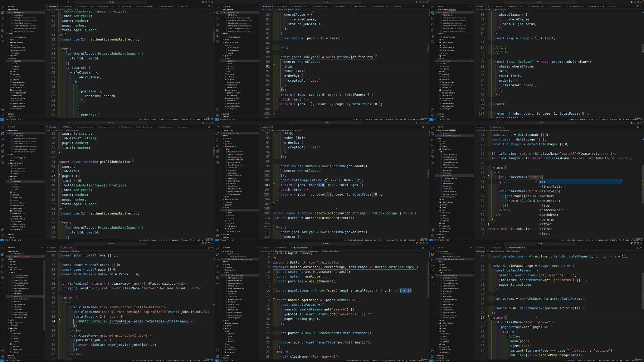Open notifications bell in the 'import { Button }' window
644x362 pixels.
tap(427, 361)
